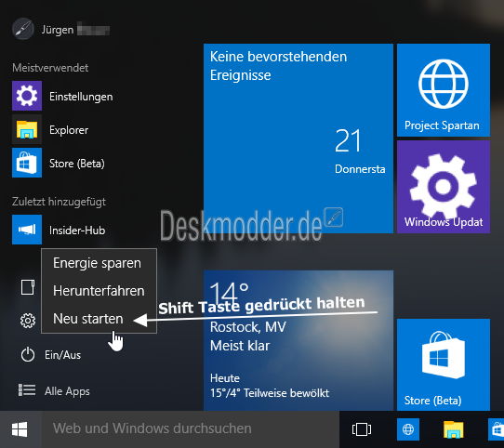Open the Store (Beta) tile

444,364
